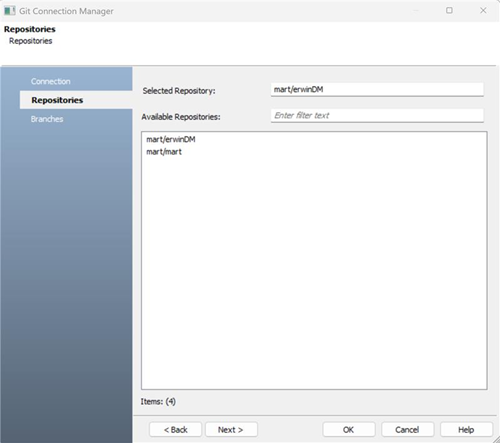The image size is (500, 443).
Task: Select mart/erwinDM in the repository list
Action: click(x=171, y=139)
